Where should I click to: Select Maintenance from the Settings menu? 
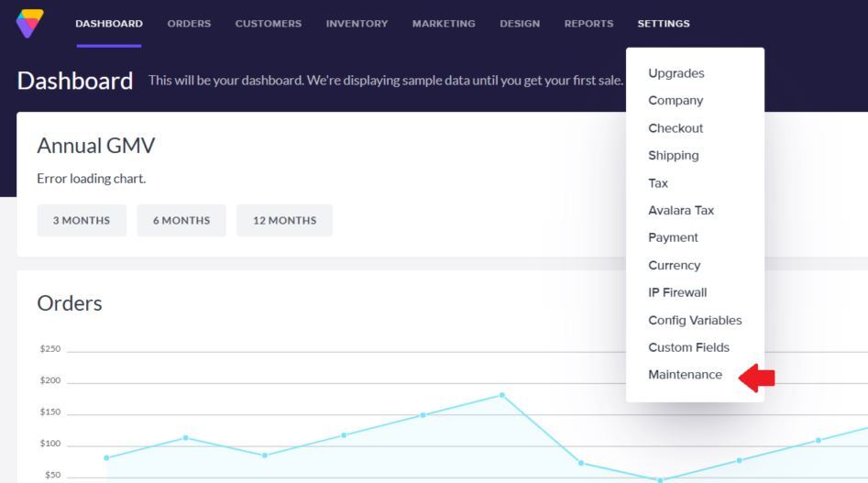tap(685, 375)
